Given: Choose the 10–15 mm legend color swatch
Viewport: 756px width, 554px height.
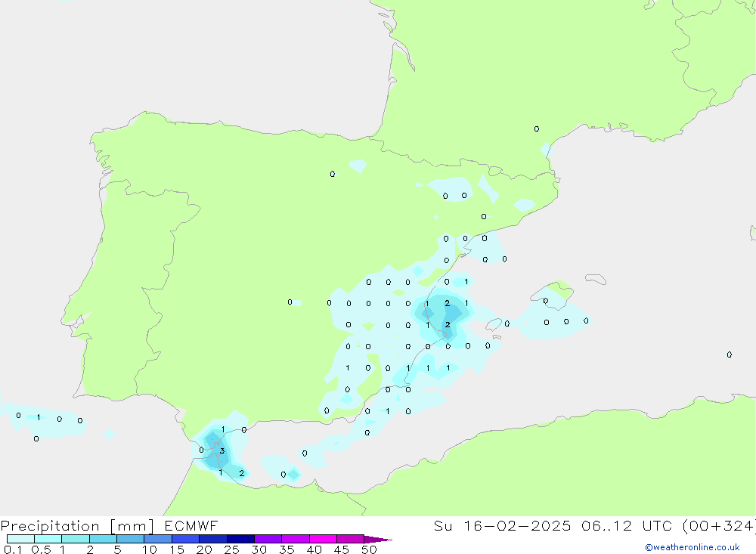Looking at the screenshot, I should click(158, 539).
